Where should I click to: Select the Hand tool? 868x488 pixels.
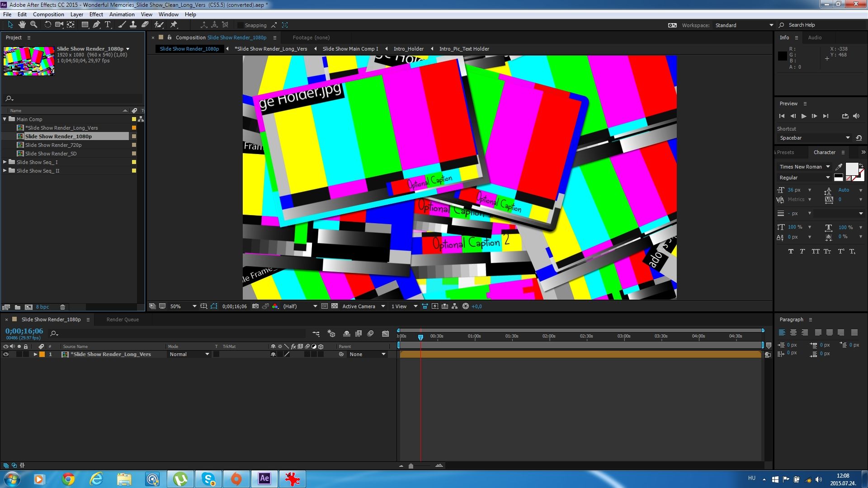click(x=22, y=25)
